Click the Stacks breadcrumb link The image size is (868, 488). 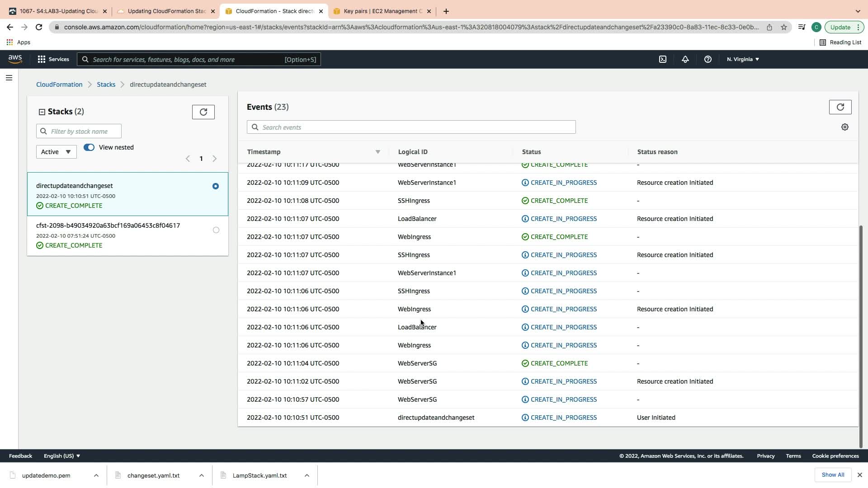(x=106, y=84)
